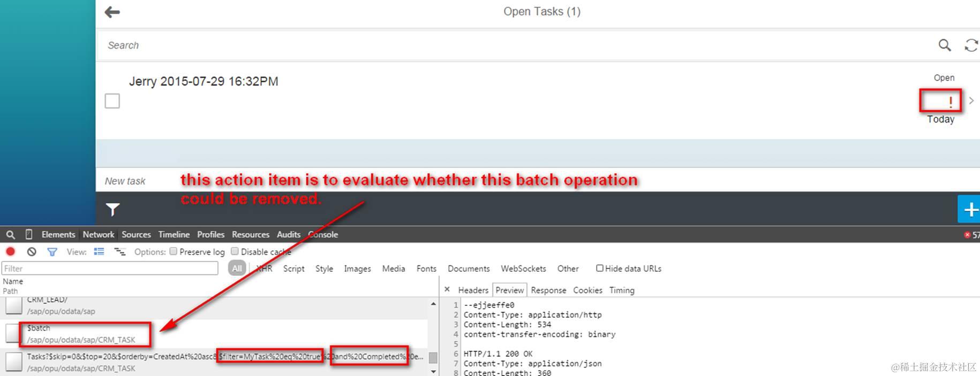Filter requests by Fonts type
This screenshot has width=980, height=376.
pos(426,268)
